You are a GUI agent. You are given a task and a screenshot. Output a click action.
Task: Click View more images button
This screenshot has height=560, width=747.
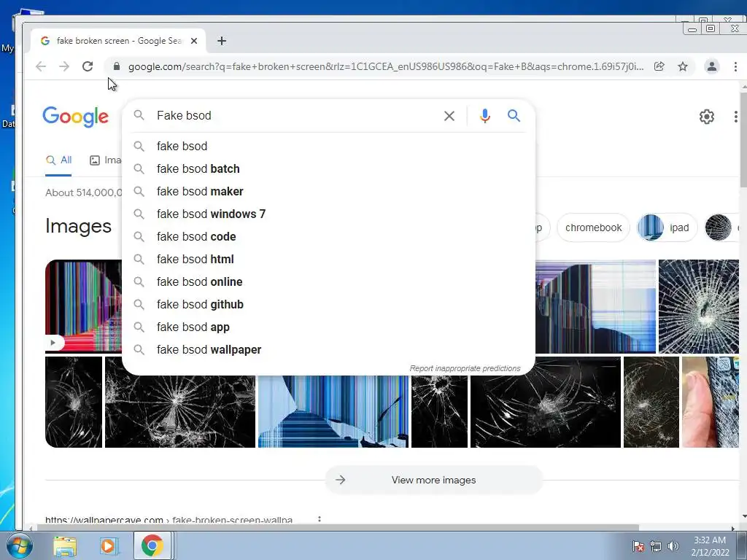pos(433,480)
